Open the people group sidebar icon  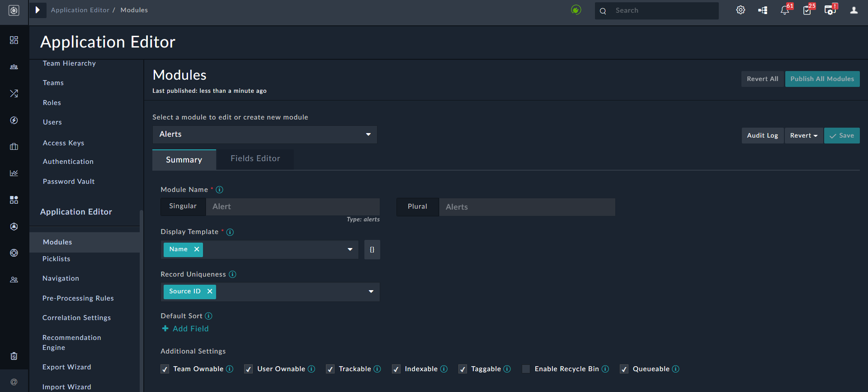point(14,67)
